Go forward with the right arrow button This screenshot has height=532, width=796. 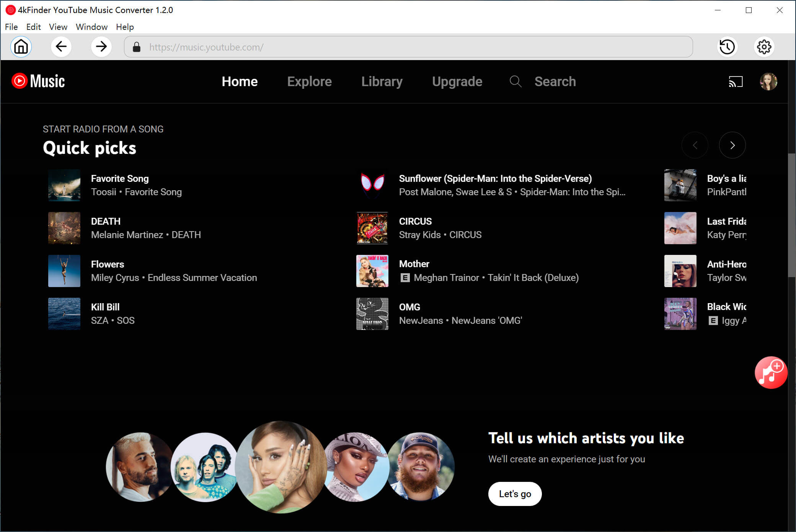[101, 47]
